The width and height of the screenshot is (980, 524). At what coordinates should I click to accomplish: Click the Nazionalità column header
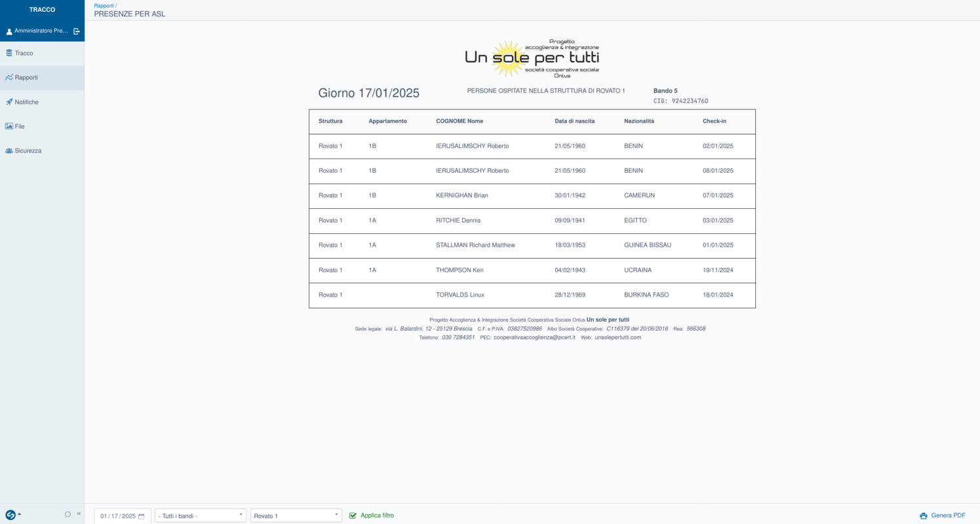[x=639, y=121]
